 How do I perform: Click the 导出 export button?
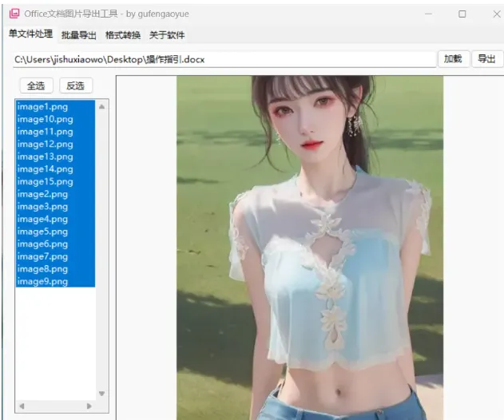[487, 59]
